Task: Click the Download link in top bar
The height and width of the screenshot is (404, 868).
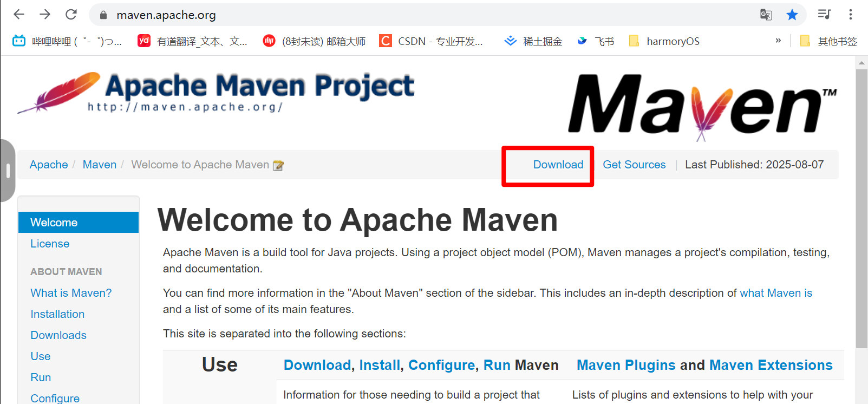Action: pos(558,165)
